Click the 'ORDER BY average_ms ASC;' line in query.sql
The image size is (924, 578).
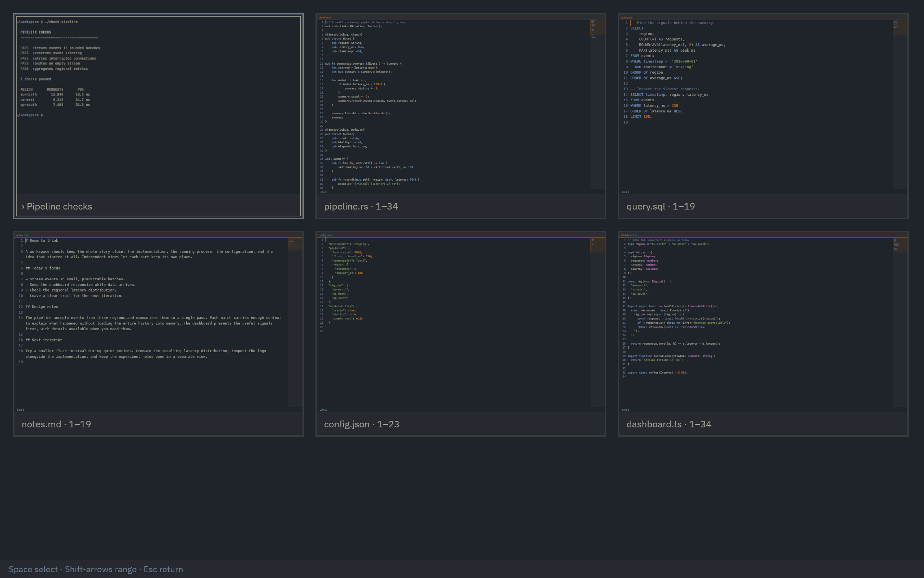[656, 78]
